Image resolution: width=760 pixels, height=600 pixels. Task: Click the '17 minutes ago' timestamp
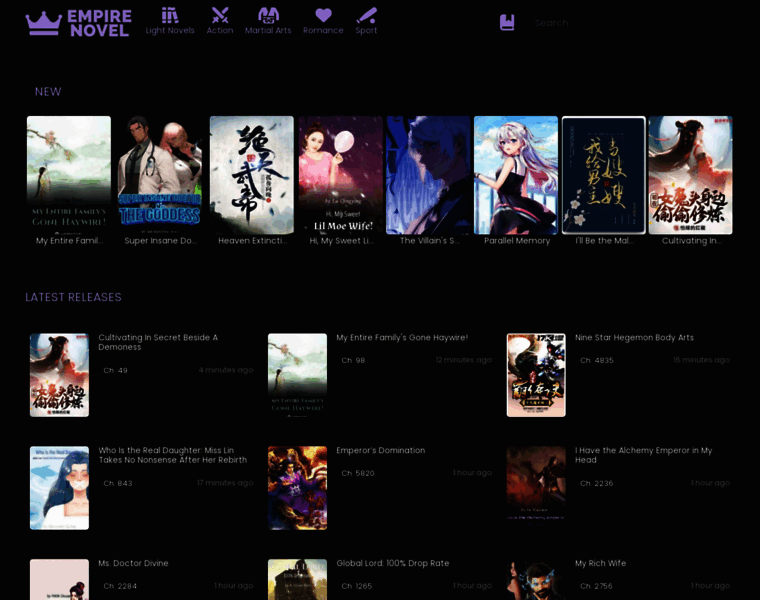[225, 483]
